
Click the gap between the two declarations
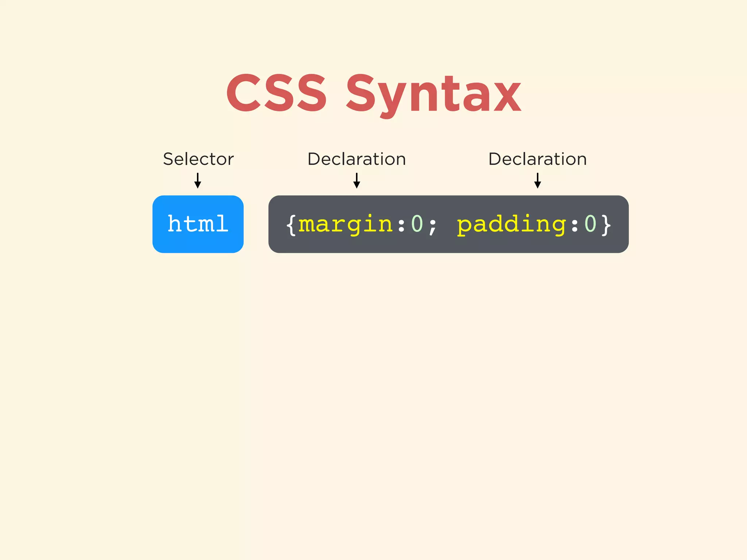447,224
